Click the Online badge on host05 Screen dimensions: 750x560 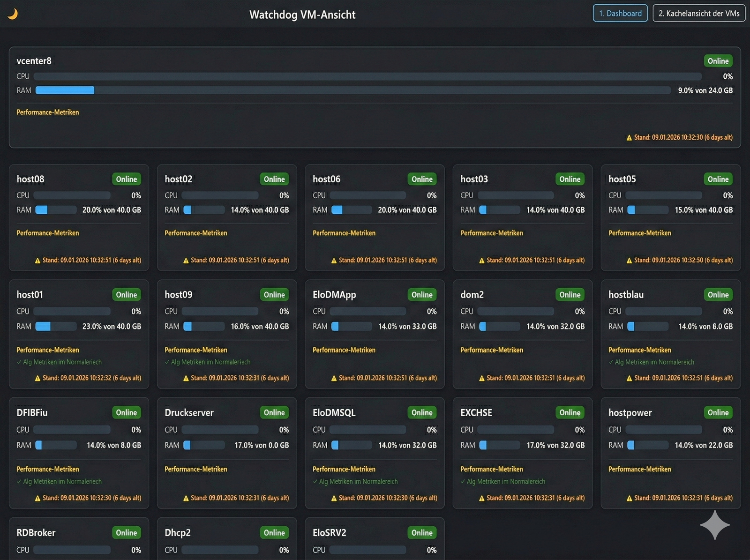[x=718, y=179]
